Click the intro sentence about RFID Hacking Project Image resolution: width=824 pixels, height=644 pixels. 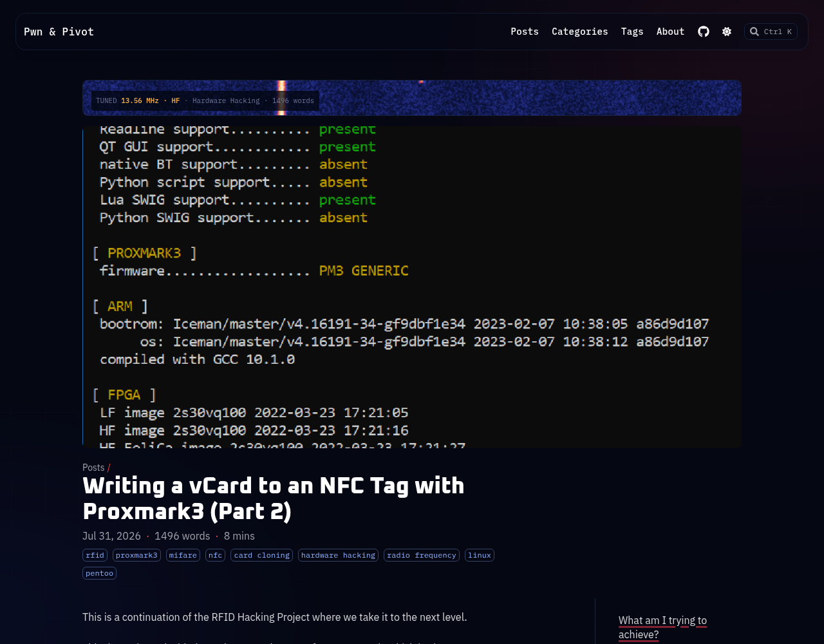[x=275, y=617]
